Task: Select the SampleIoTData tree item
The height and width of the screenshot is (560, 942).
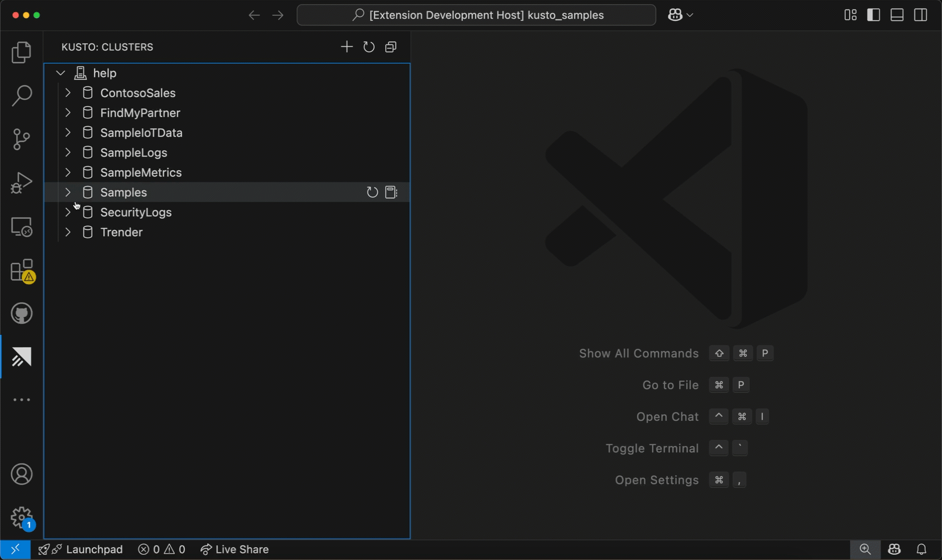Action: pyautogui.click(x=227, y=133)
